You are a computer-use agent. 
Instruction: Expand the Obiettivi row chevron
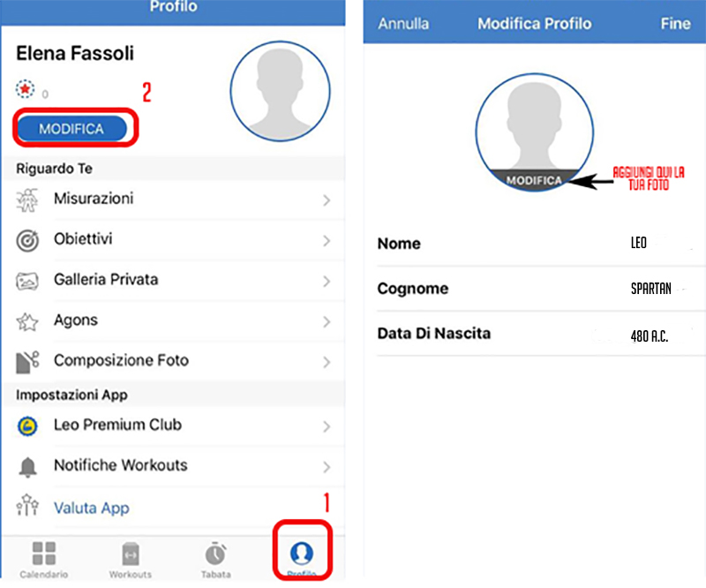point(327,241)
